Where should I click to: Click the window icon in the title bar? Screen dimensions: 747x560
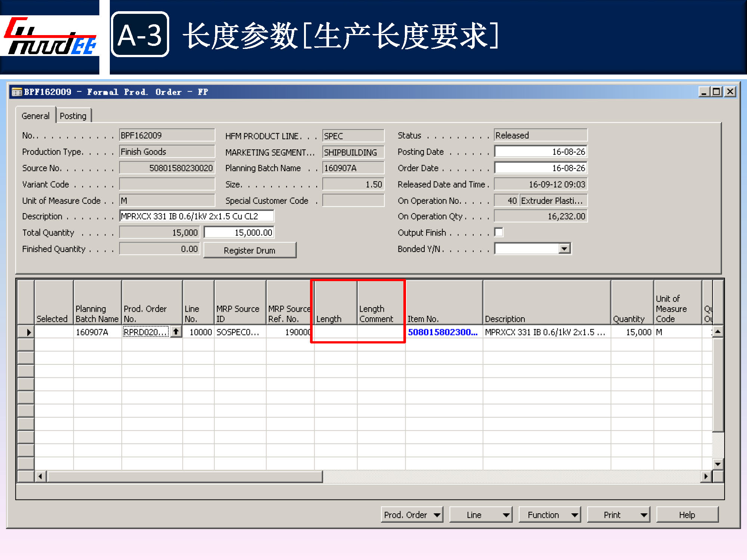(x=17, y=92)
